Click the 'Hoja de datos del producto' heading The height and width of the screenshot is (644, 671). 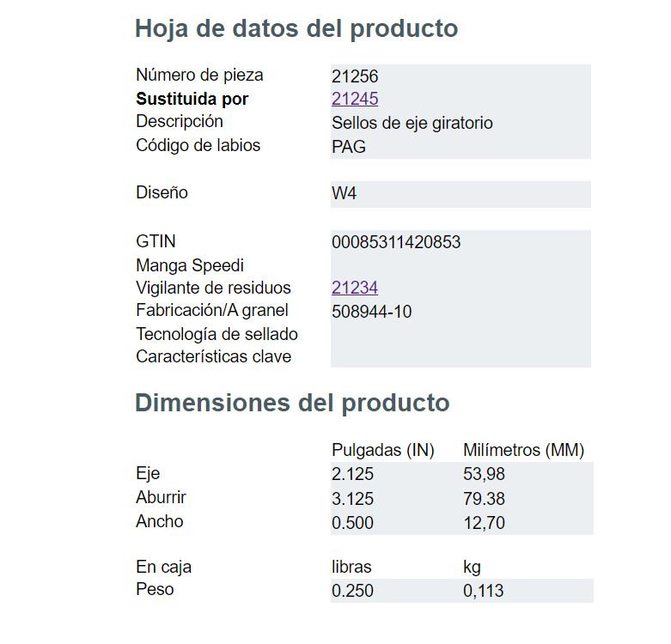click(x=296, y=28)
